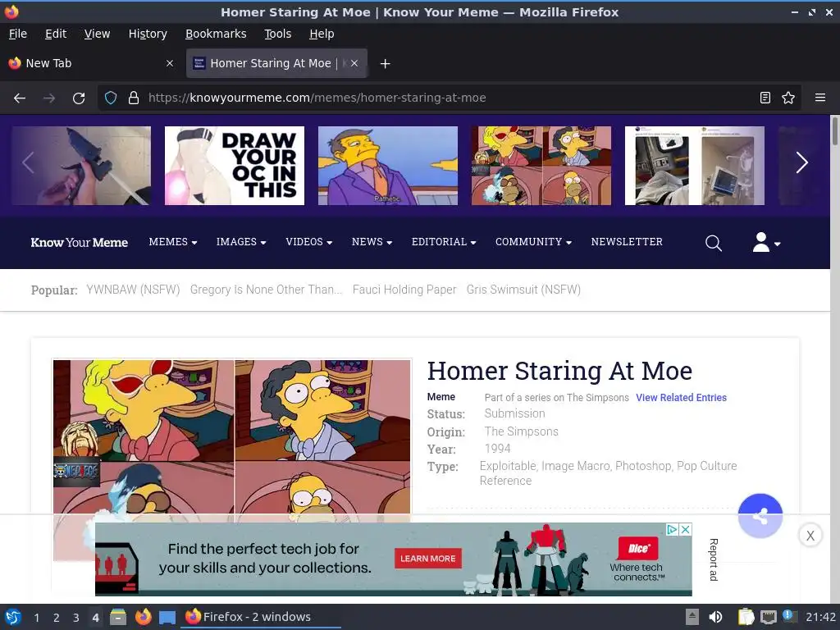Screen dimensions: 840x630
Task: Bookmark this page with the star icon
Action: coord(788,98)
